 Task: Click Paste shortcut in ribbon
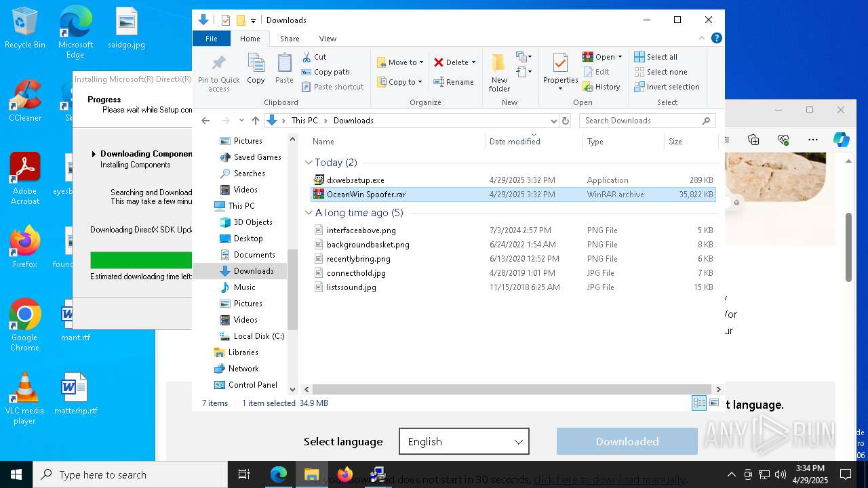click(332, 87)
